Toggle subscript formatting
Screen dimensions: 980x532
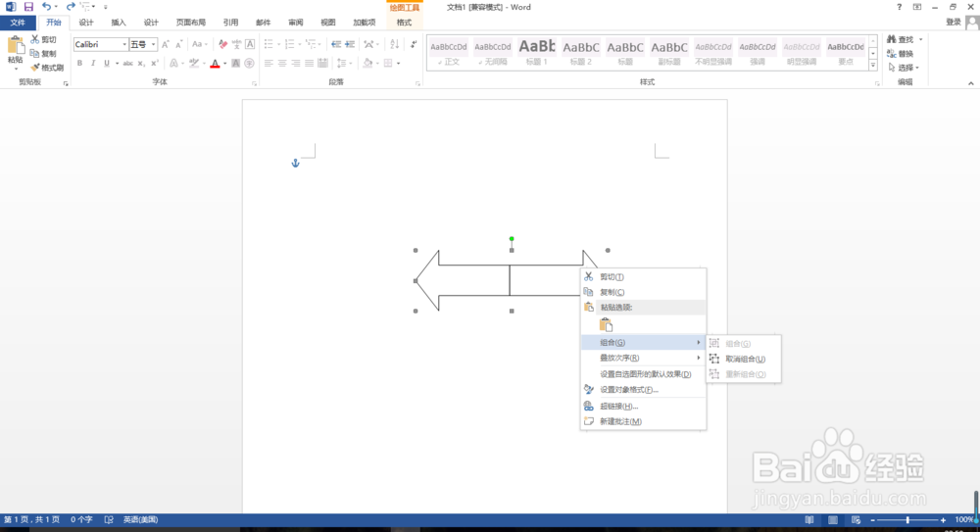(141, 63)
